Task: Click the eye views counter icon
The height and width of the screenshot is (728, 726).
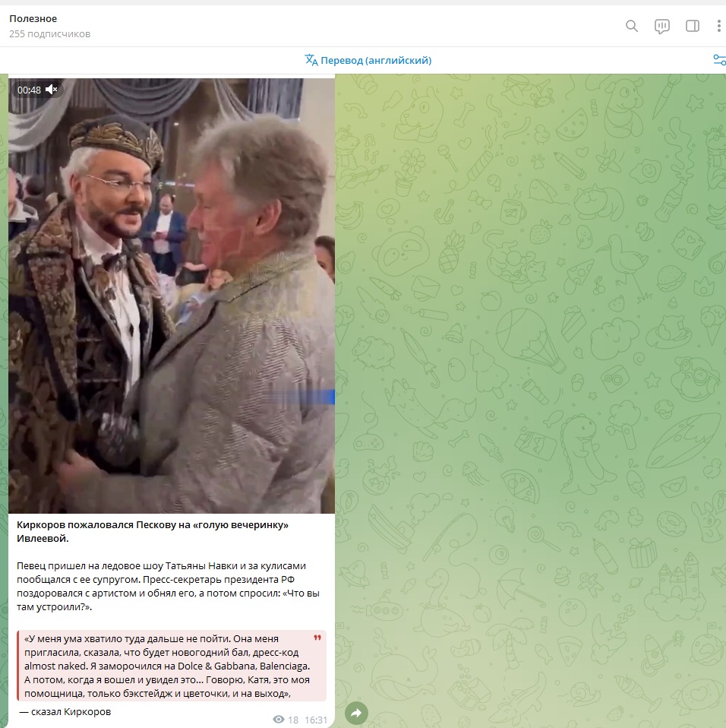Action: pyautogui.click(x=279, y=720)
